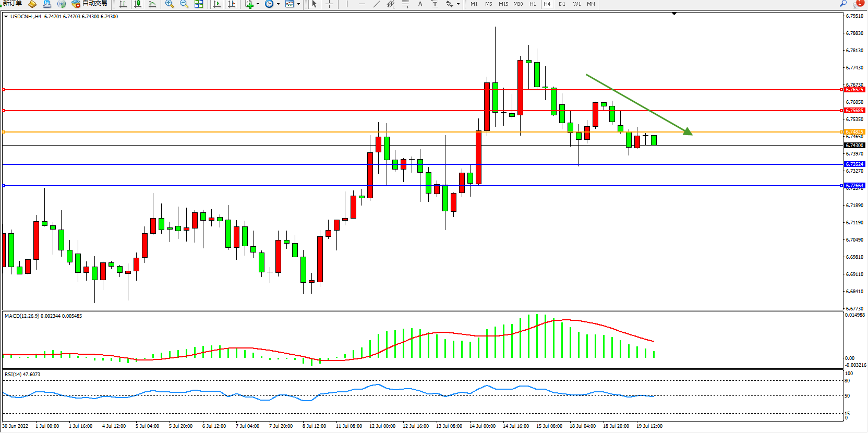This screenshot has height=433, width=868.
Task: Switch to the M15 timeframe
Action: 503,4
